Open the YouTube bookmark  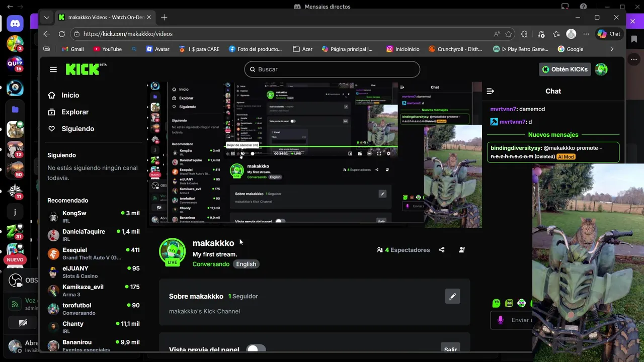click(108, 49)
